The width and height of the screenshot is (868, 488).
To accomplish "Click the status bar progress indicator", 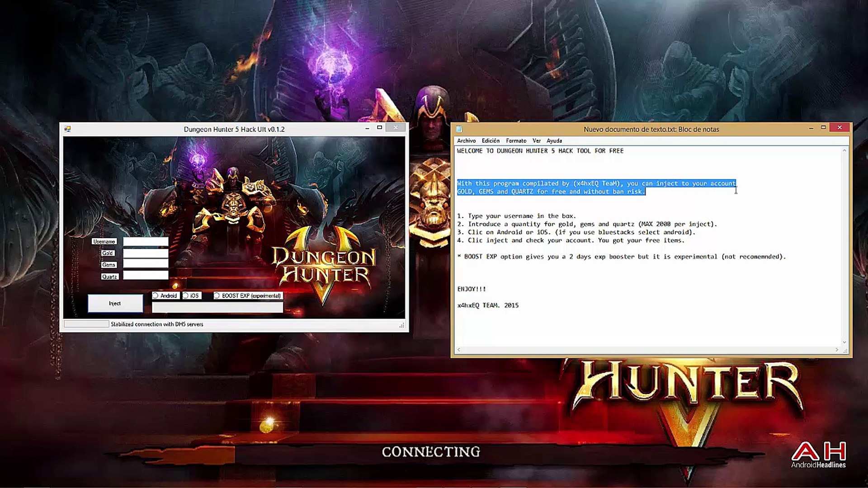I will pyautogui.click(x=86, y=324).
